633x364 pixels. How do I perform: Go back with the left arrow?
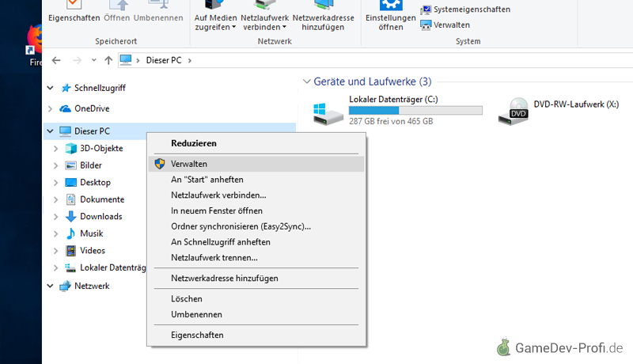pyautogui.click(x=56, y=60)
